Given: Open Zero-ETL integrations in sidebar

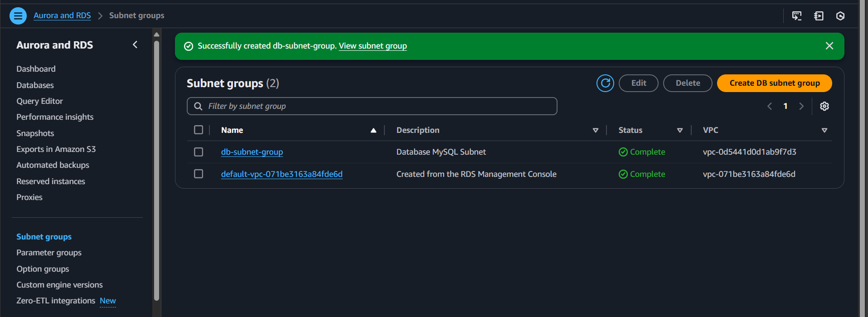Looking at the screenshot, I should [56, 301].
